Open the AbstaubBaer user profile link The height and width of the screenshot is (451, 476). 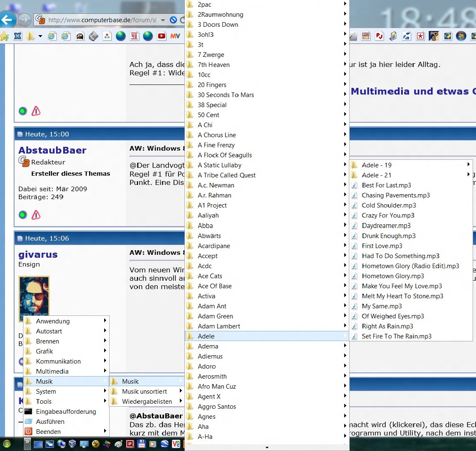(x=52, y=150)
